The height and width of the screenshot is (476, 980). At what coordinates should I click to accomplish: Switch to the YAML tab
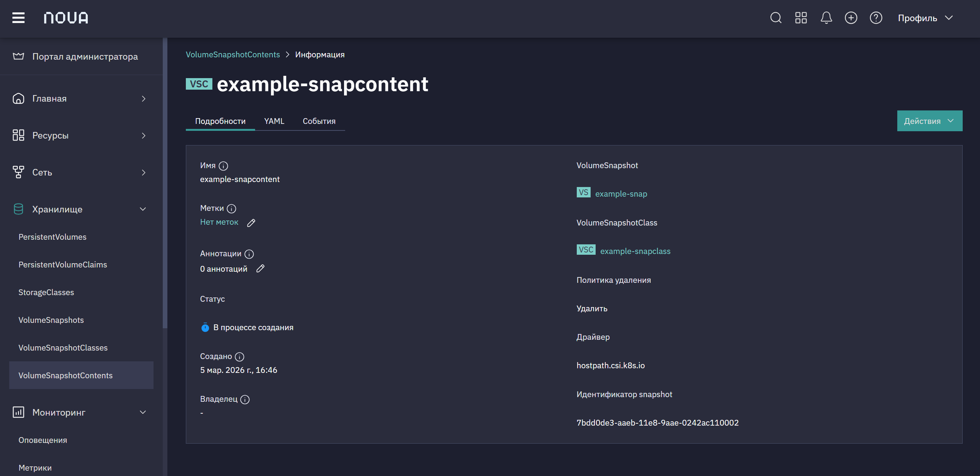click(274, 121)
